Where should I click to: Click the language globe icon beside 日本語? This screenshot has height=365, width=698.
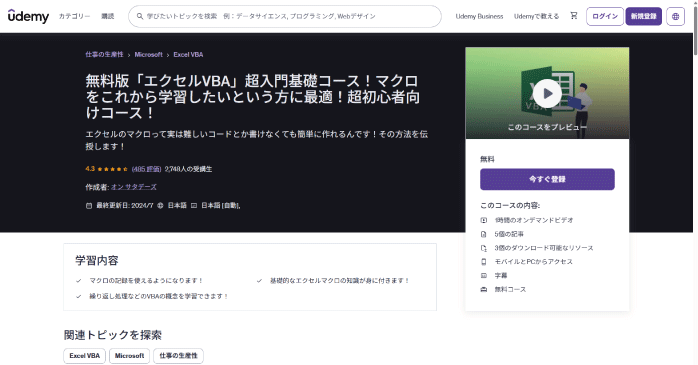point(160,206)
